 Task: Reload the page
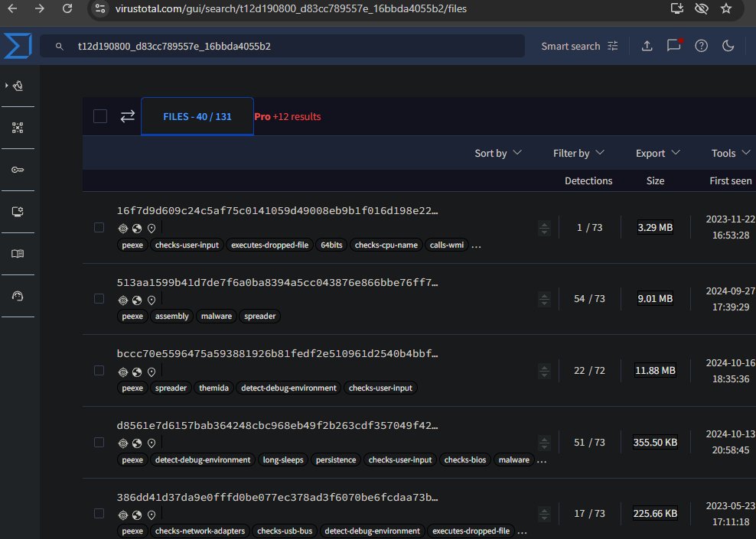67,8
